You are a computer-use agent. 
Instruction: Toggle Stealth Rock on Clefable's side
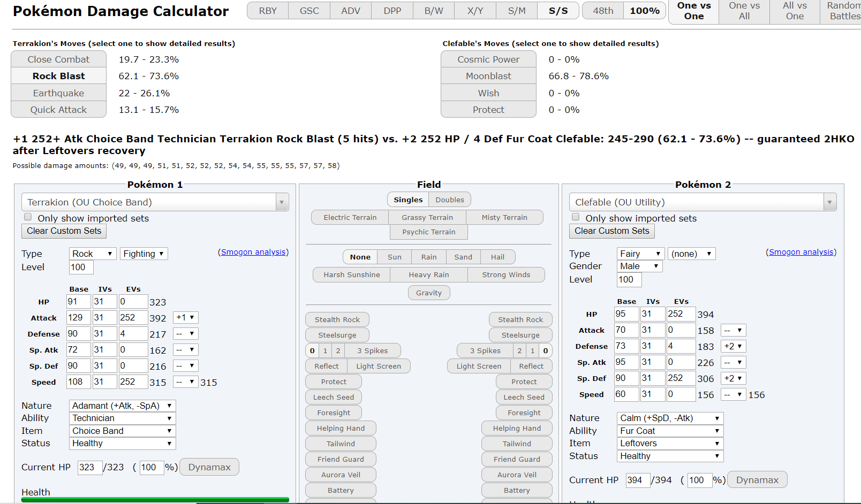pos(520,319)
